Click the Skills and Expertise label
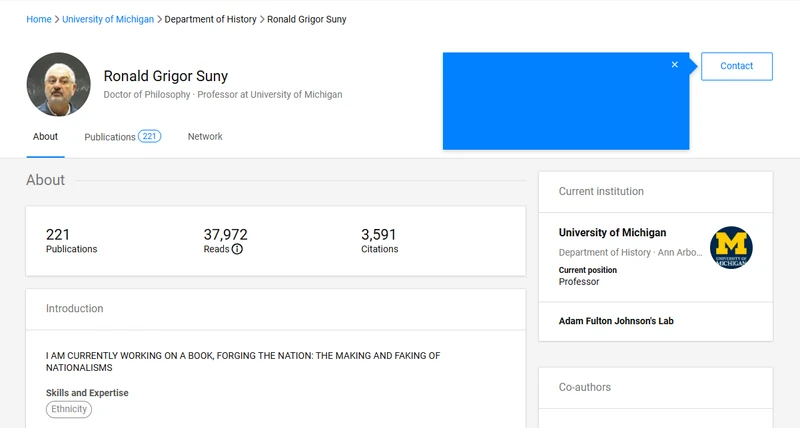This screenshot has width=800, height=428. (87, 393)
